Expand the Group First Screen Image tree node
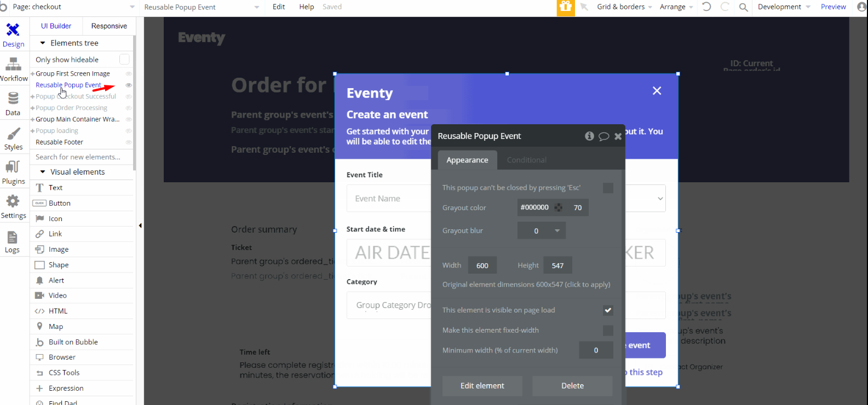Screen dimensions: 868x405 pyautogui.click(x=33, y=74)
